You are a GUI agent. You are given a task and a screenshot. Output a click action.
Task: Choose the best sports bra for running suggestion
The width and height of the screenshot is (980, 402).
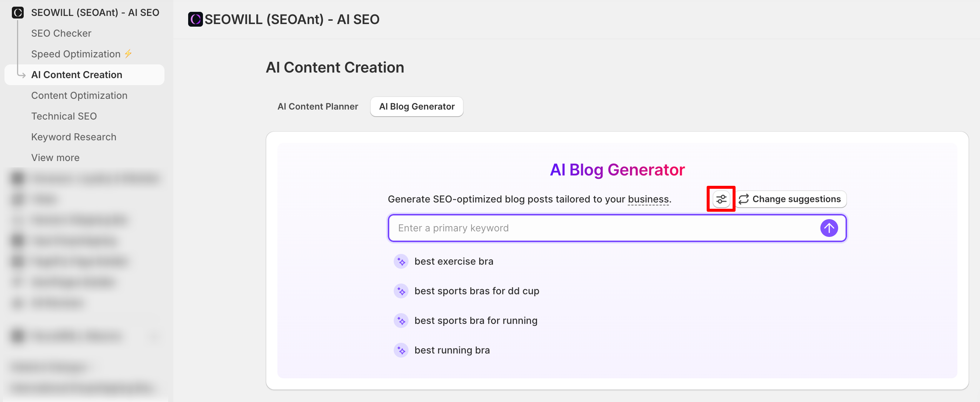476,321
